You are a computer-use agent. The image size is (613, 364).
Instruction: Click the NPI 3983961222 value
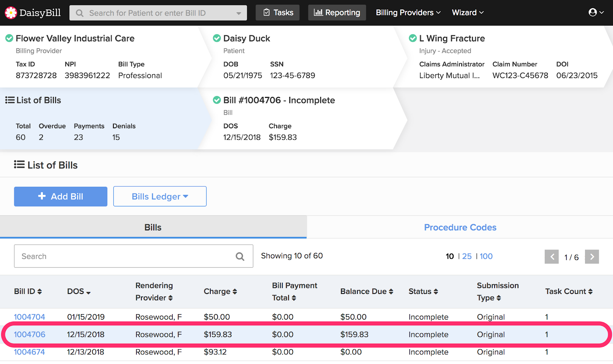87,75
